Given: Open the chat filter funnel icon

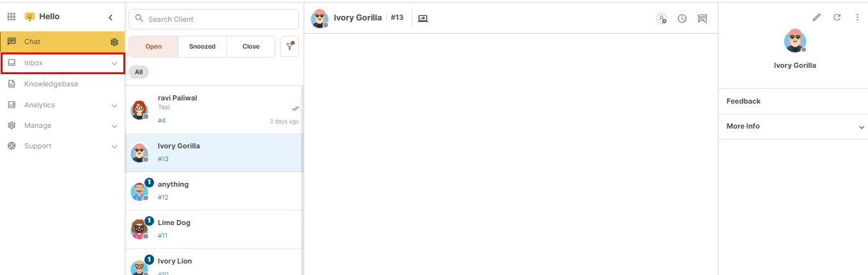Looking at the screenshot, I should click(x=290, y=46).
